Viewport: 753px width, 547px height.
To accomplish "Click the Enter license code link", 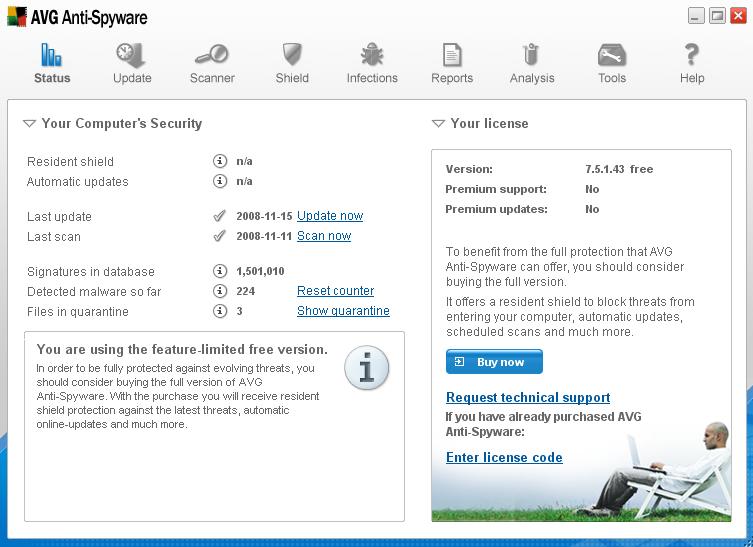I will click(504, 457).
